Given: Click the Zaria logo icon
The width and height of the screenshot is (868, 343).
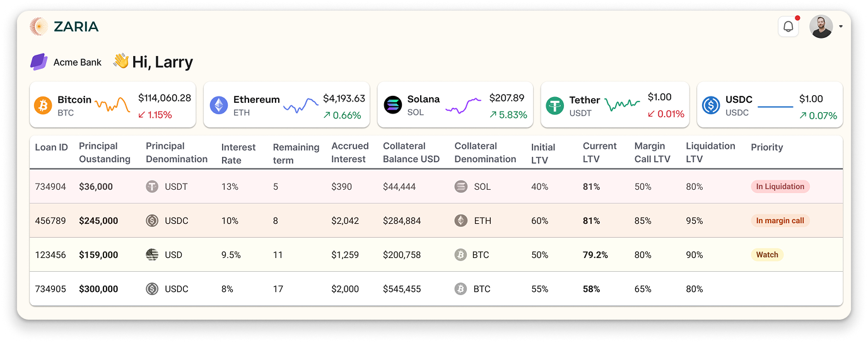Looking at the screenshot, I should pos(39,26).
